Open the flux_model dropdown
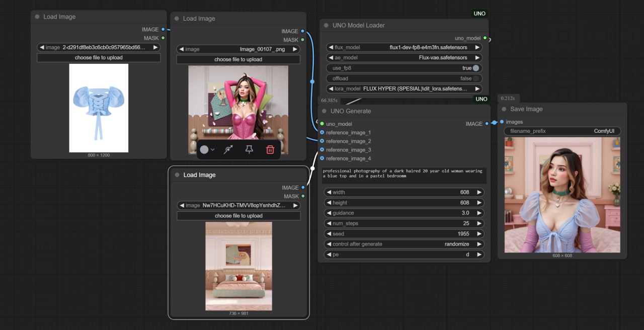Screen dimensions: 644x330 point(404,47)
